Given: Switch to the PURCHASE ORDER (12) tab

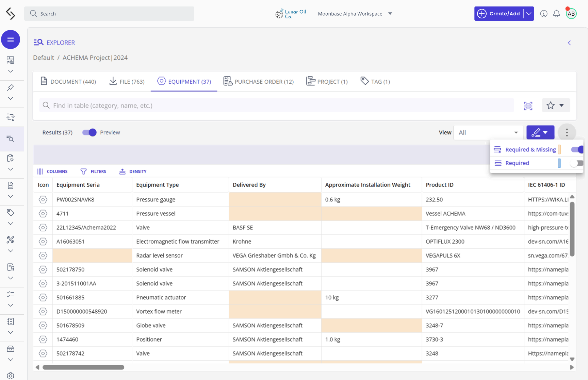Looking at the screenshot, I should coord(259,82).
